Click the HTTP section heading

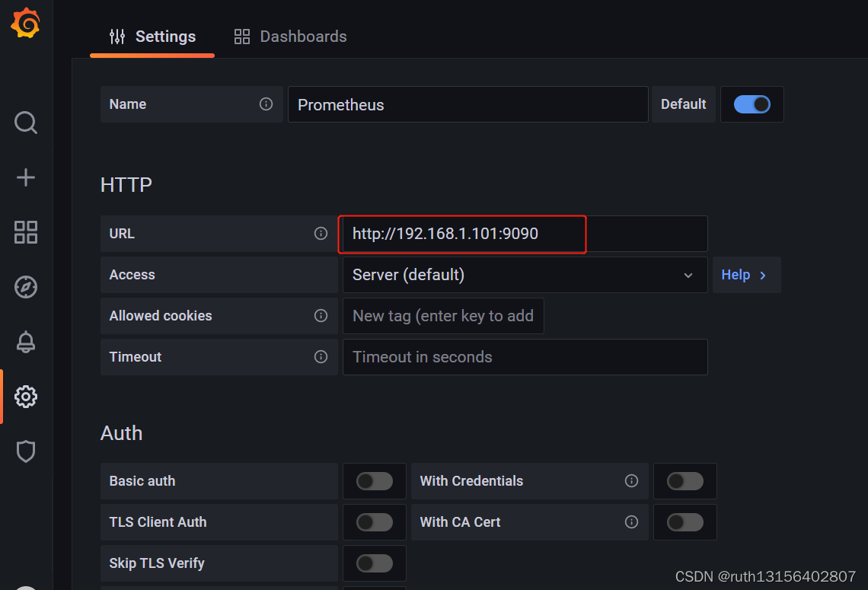(126, 185)
